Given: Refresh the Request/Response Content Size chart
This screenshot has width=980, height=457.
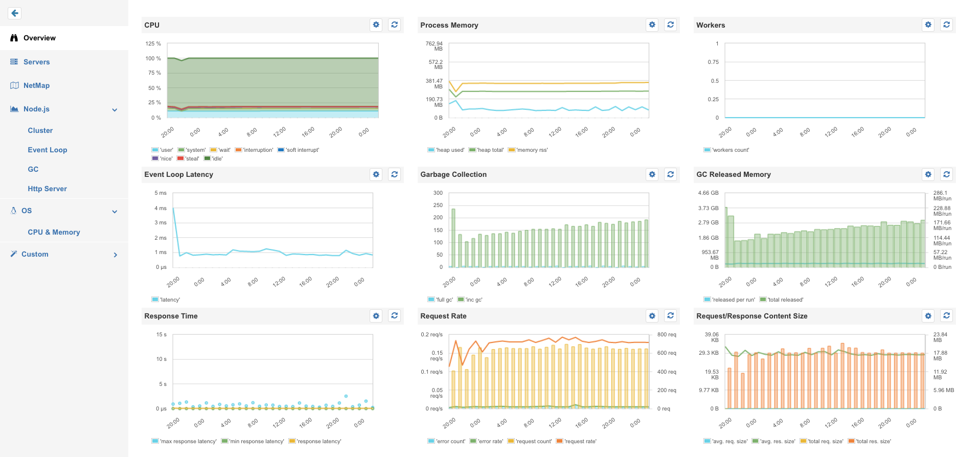Looking at the screenshot, I should pyautogui.click(x=947, y=316).
